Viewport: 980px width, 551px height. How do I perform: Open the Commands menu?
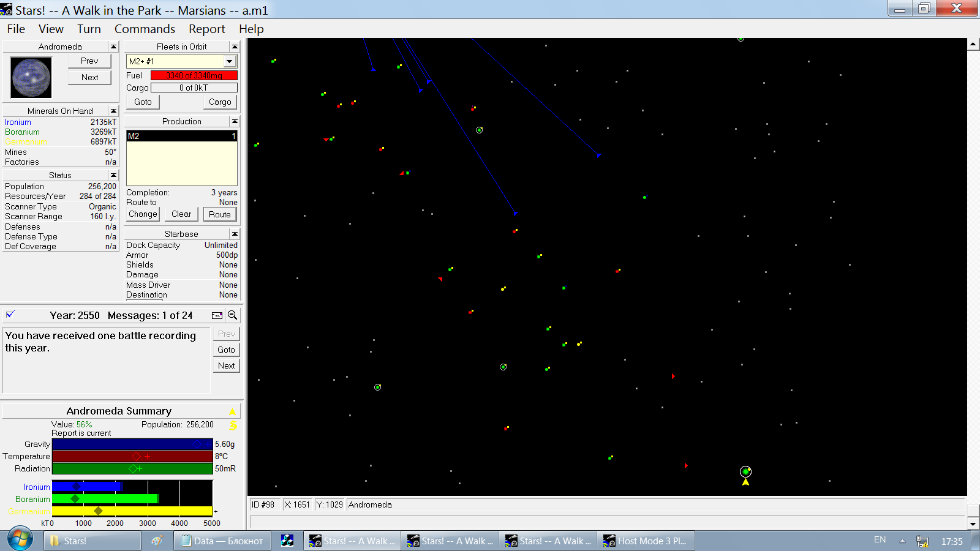(x=145, y=29)
